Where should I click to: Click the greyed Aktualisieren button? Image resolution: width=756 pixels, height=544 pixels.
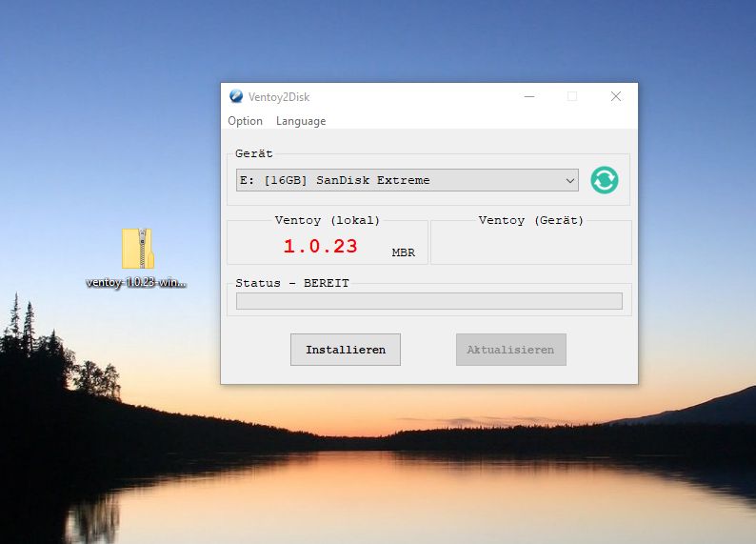[x=511, y=350]
